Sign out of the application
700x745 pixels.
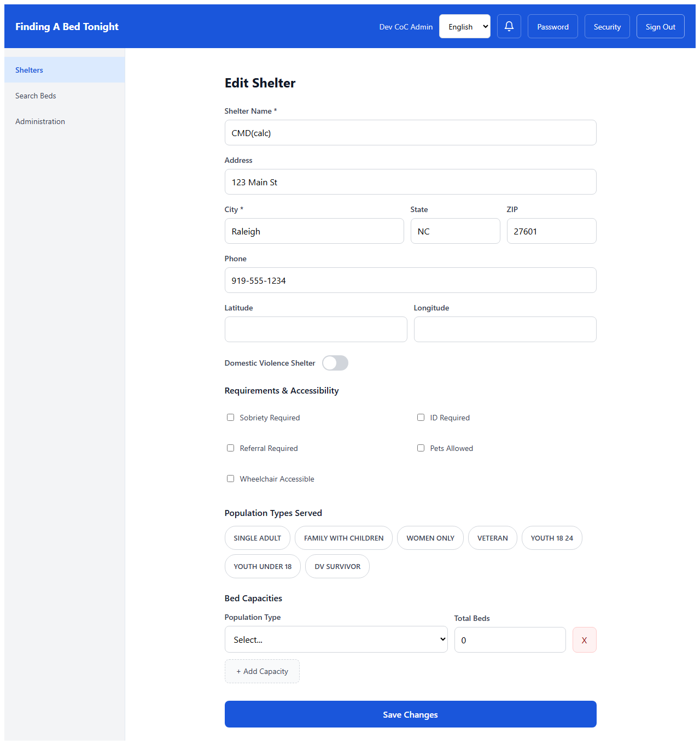click(x=660, y=26)
